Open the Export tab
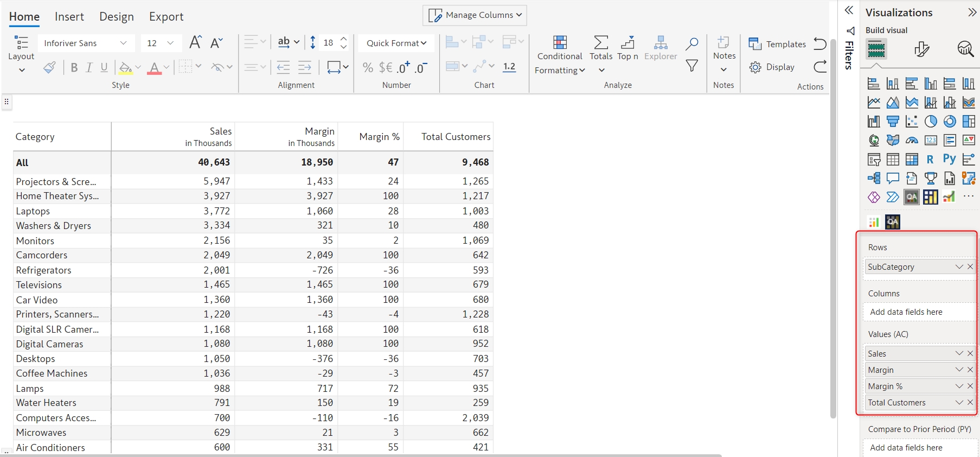 166,17
